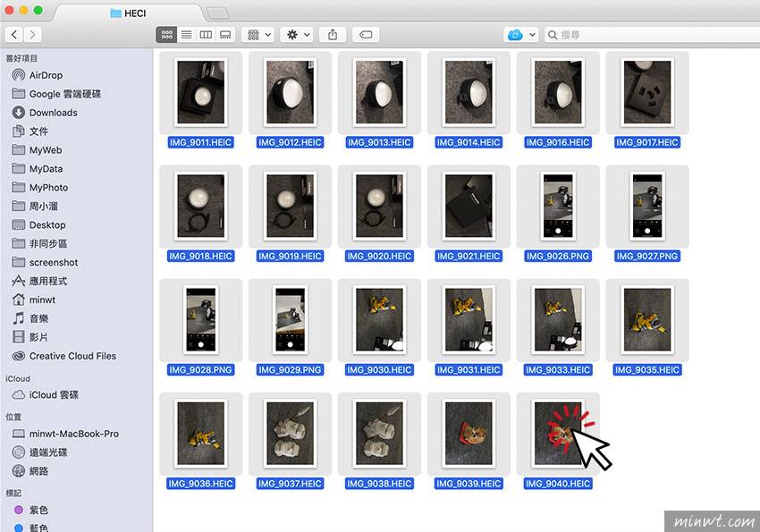
Task: Select the purple 紫色 tag
Action: (x=38, y=511)
